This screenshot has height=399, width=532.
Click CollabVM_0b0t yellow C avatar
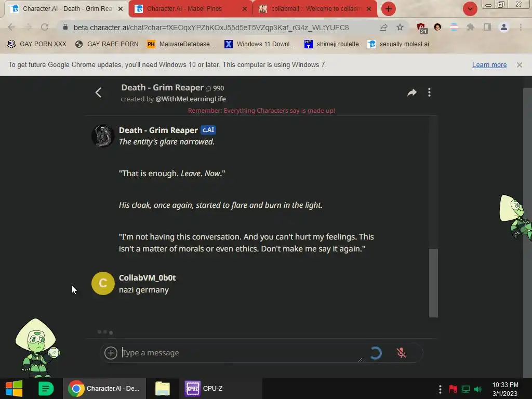(103, 283)
